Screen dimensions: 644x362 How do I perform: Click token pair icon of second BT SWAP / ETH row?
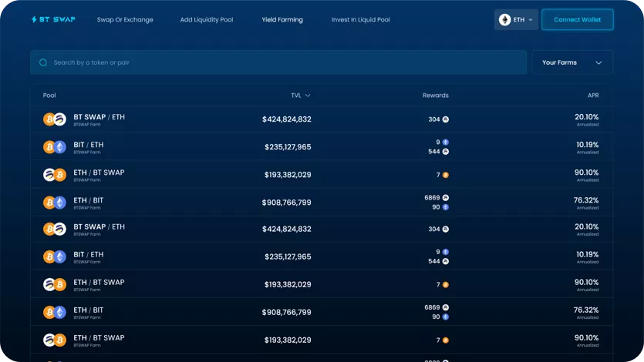(55, 229)
